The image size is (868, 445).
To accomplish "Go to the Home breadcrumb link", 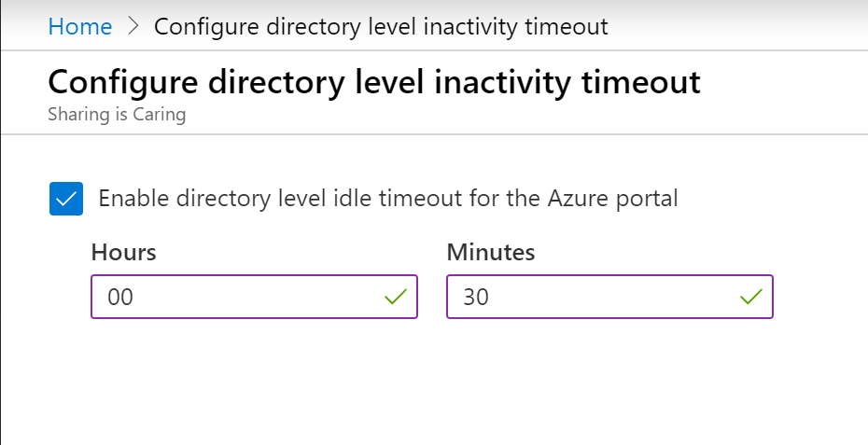I will coord(80,26).
